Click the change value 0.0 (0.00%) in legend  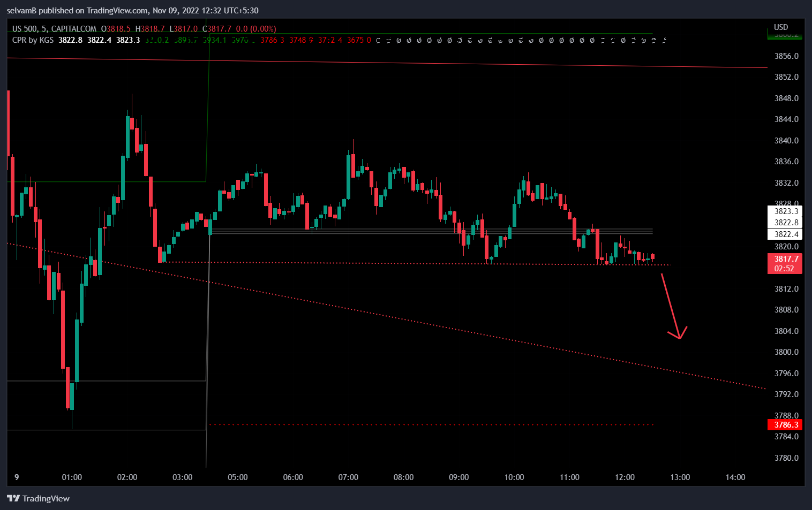pyautogui.click(x=257, y=29)
